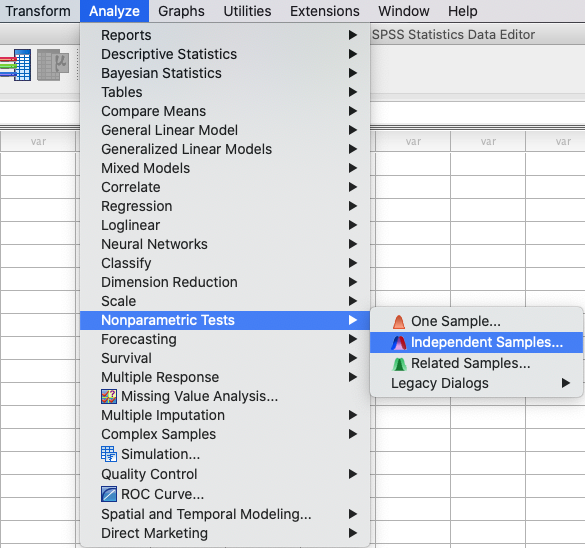
Task: Open the Transform menu
Action: (38, 11)
